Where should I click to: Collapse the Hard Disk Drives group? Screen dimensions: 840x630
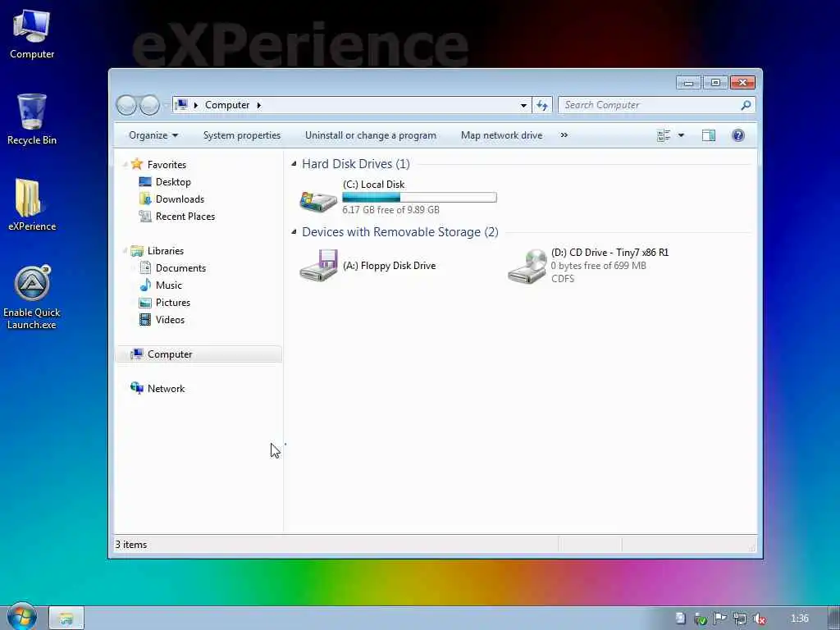[294, 164]
